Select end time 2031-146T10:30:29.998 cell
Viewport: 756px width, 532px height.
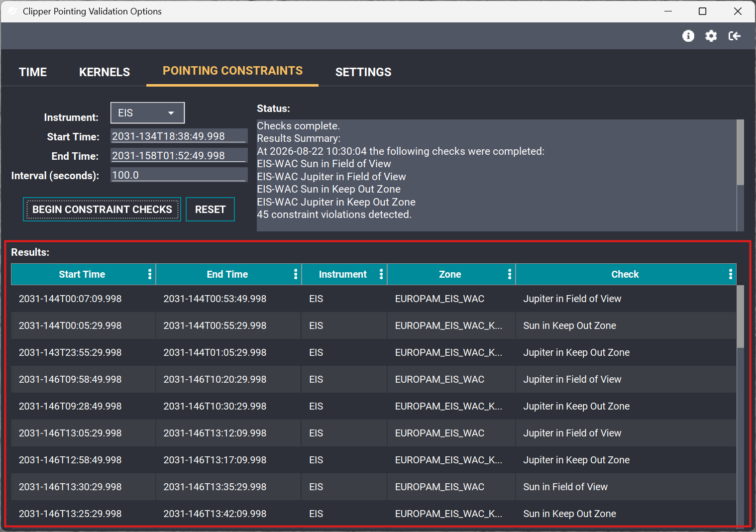tap(228, 406)
